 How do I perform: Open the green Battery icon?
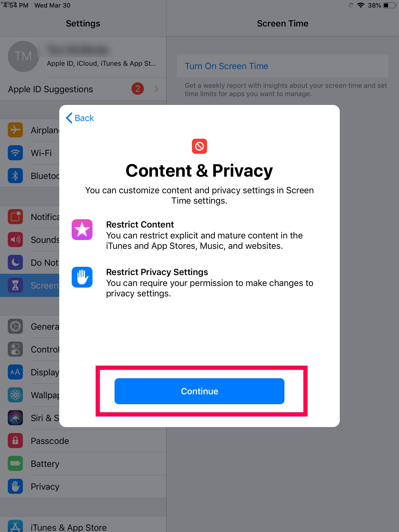15,463
